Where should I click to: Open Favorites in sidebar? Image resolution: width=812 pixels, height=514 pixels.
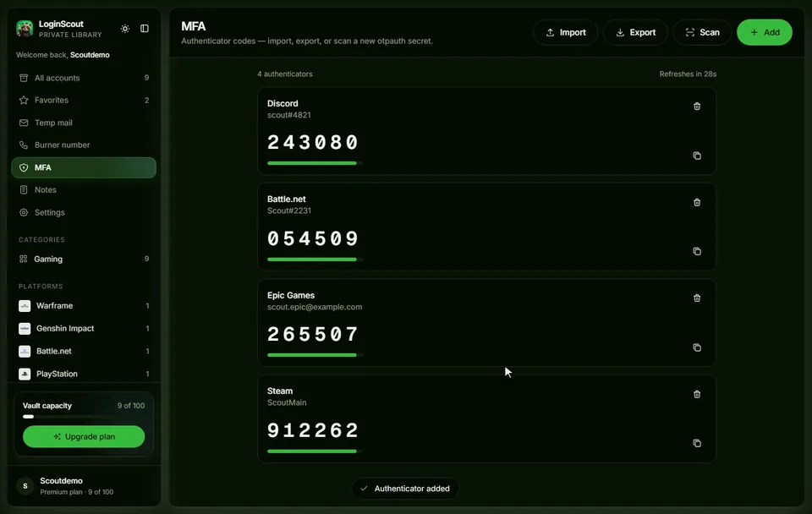[84, 100]
